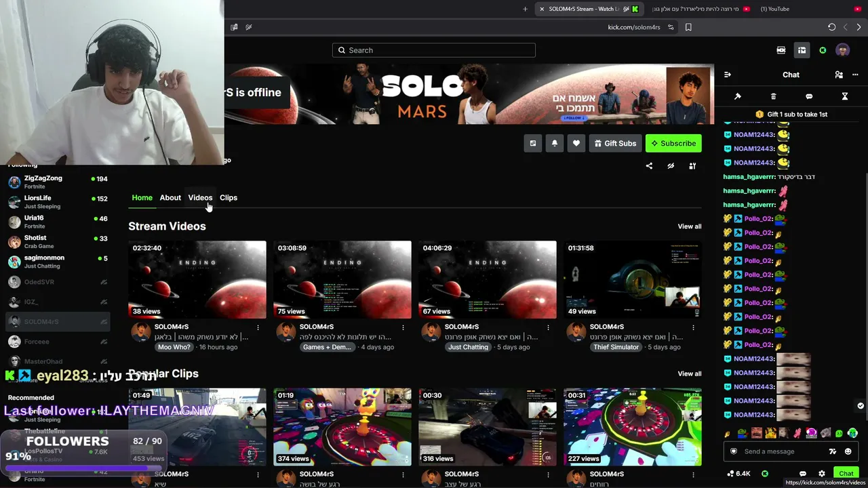The width and height of the screenshot is (868, 488).
Task: Click the MDK icon in the header
Action: pyautogui.click(x=781, y=50)
